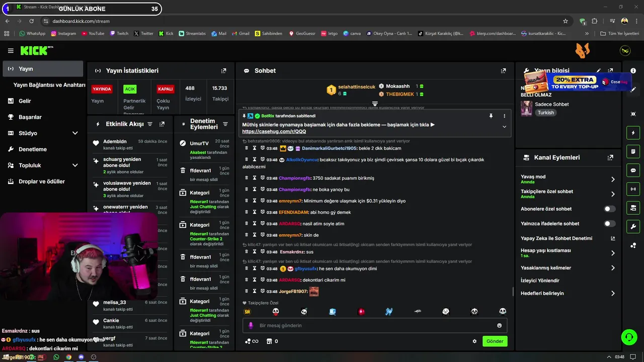
Task: Edit stream info with pencil icon in Yayın bilgisi
Action: coord(599,71)
